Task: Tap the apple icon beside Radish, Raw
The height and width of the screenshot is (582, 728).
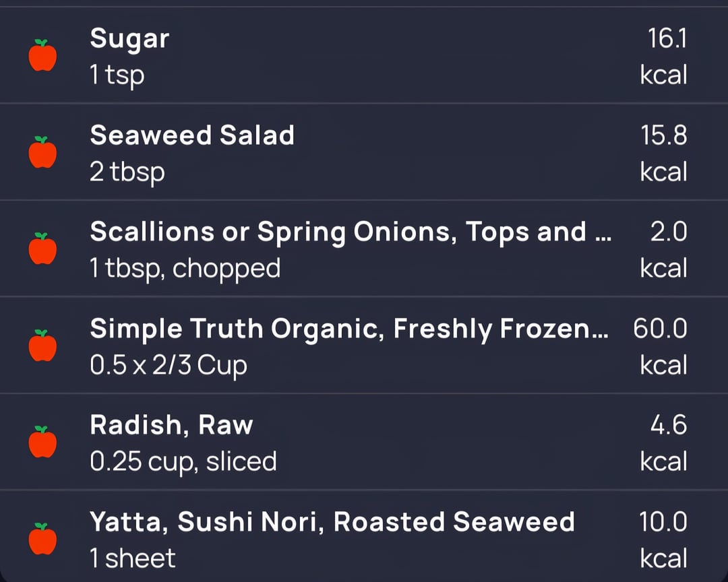Action: tap(42, 443)
